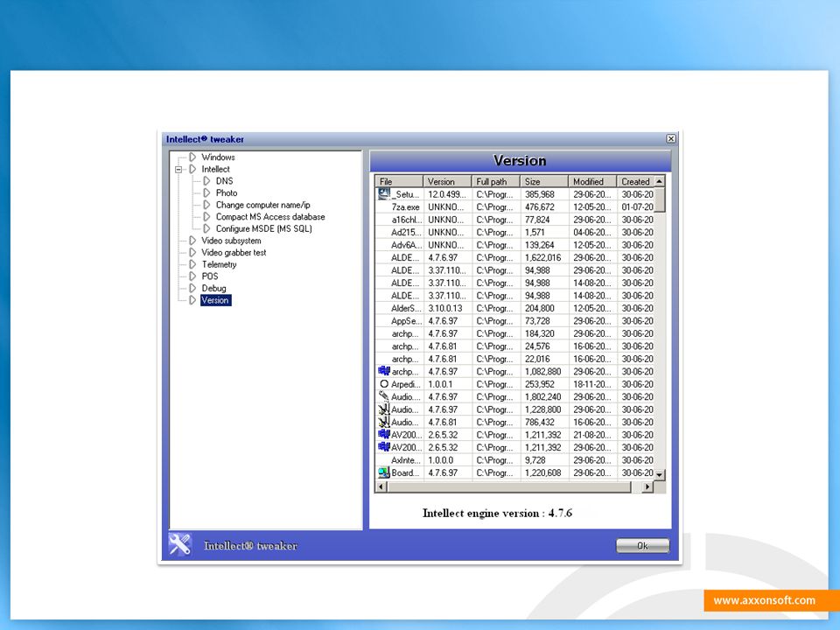Image resolution: width=840 pixels, height=630 pixels.
Task: Select the highlighted Version tree item
Action: point(215,300)
